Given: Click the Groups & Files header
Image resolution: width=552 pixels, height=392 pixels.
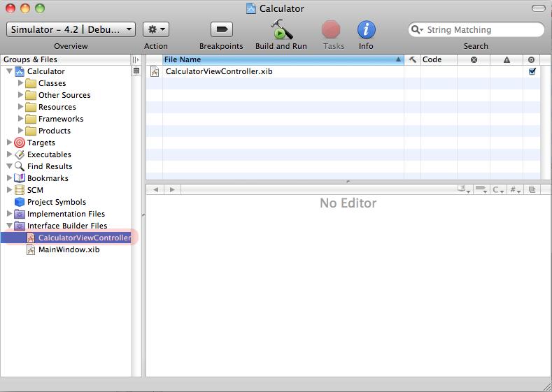Looking at the screenshot, I should 66,60.
